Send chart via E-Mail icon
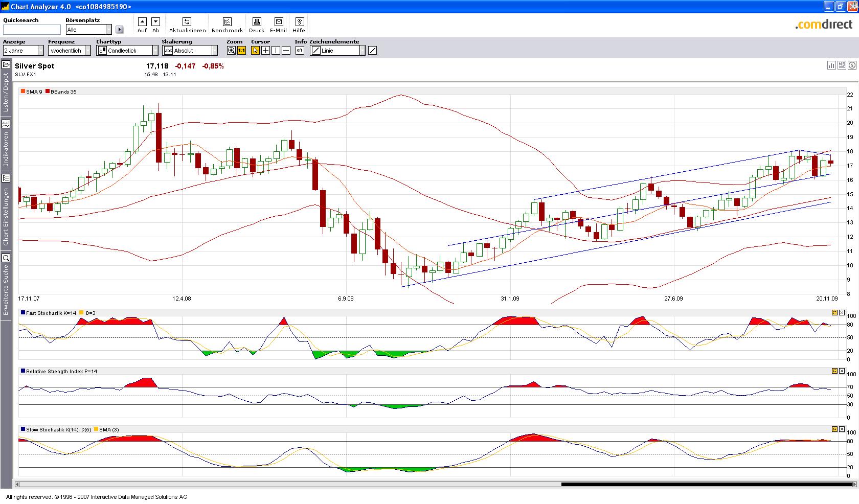 (279, 22)
